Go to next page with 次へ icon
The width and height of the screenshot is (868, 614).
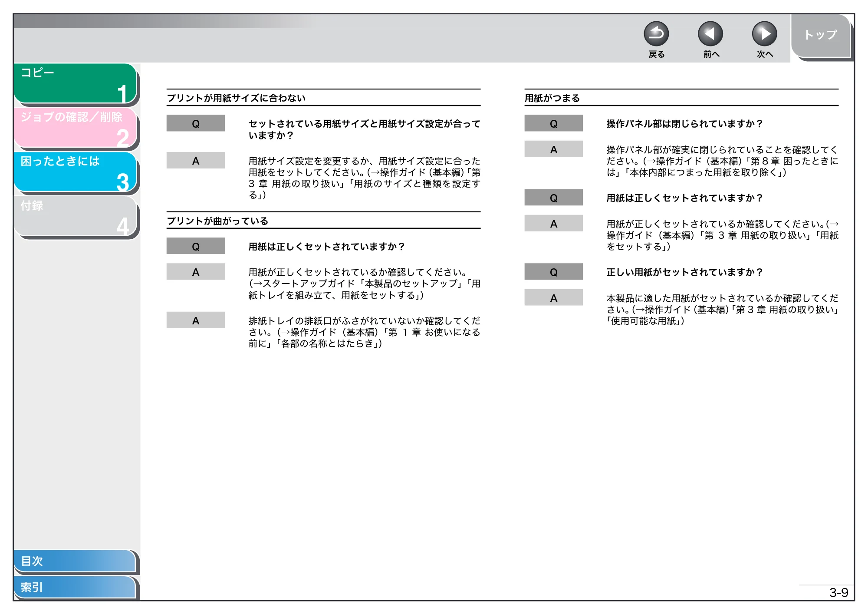pos(764,34)
